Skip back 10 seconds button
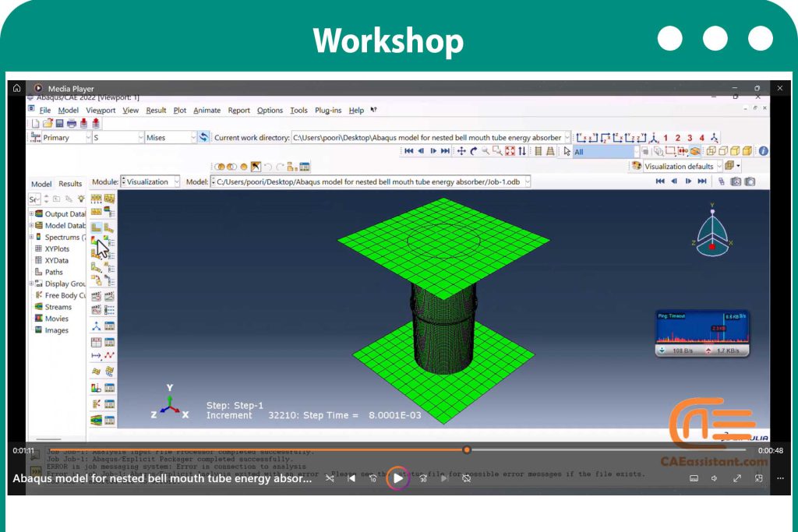This screenshot has height=532, width=798. click(x=373, y=478)
